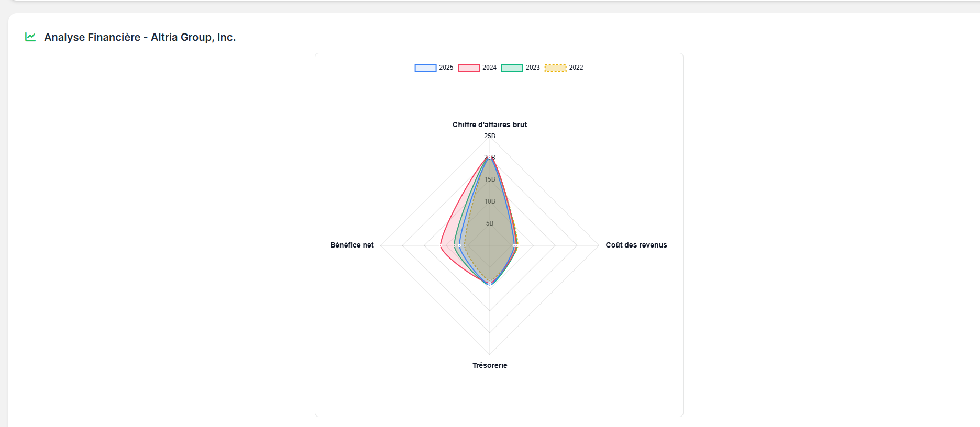The width and height of the screenshot is (980, 427).
Task: Click the blue 2025 legend color box
Action: click(425, 68)
